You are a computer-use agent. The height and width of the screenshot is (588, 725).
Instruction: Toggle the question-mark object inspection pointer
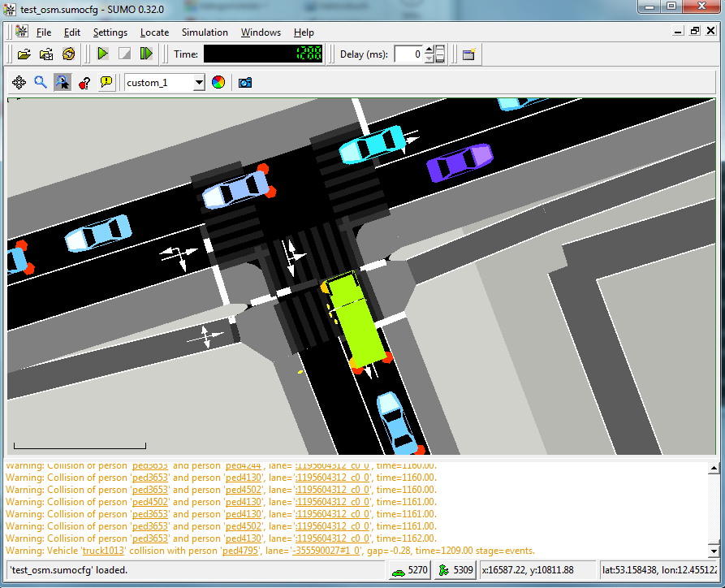(x=84, y=82)
